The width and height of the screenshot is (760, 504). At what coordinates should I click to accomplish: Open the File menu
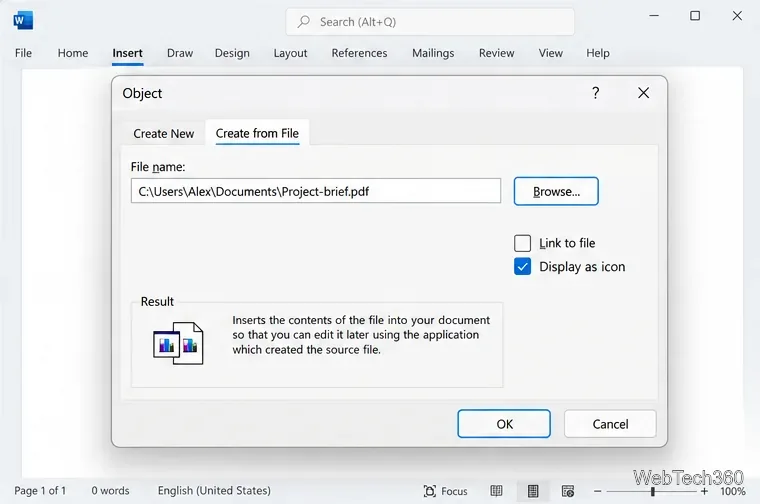[23, 53]
